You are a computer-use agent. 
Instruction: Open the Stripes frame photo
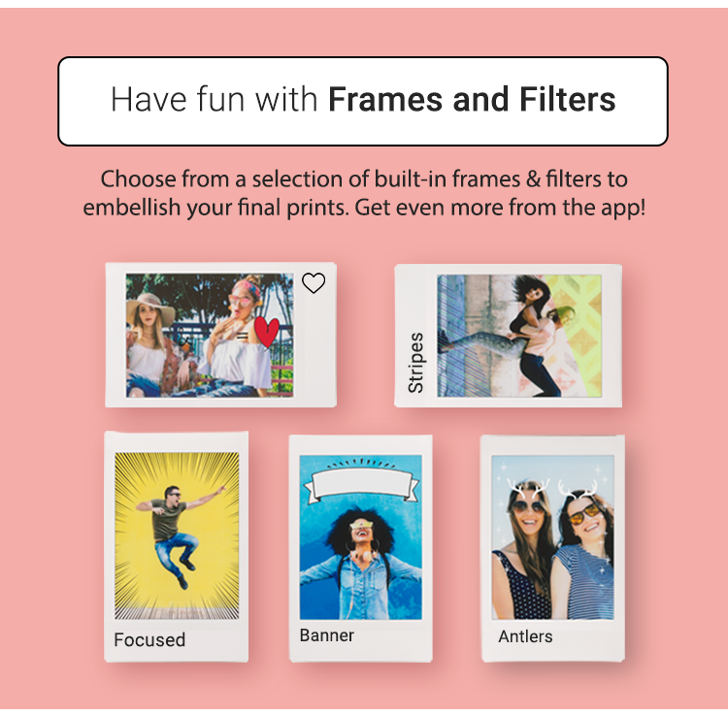click(519, 336)
